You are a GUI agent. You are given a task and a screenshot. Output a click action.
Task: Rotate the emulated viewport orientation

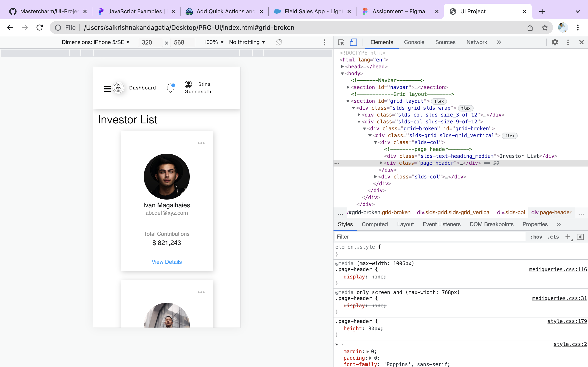(x=278, y=42)
